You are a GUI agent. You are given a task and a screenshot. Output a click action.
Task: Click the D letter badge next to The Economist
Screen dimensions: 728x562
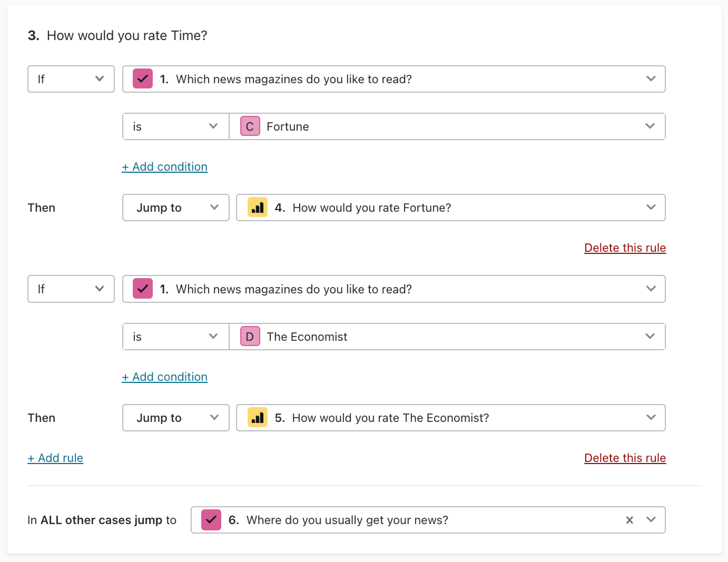click(250, 336)
